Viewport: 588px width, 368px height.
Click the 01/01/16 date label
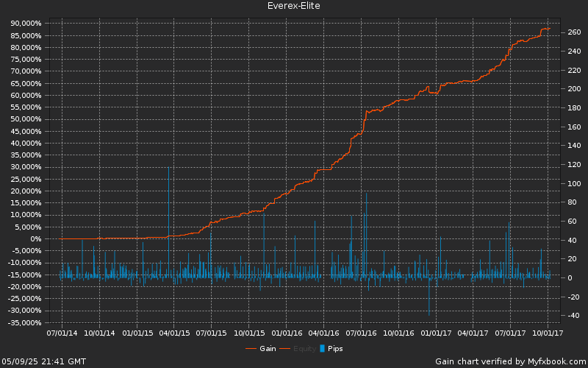287,333
